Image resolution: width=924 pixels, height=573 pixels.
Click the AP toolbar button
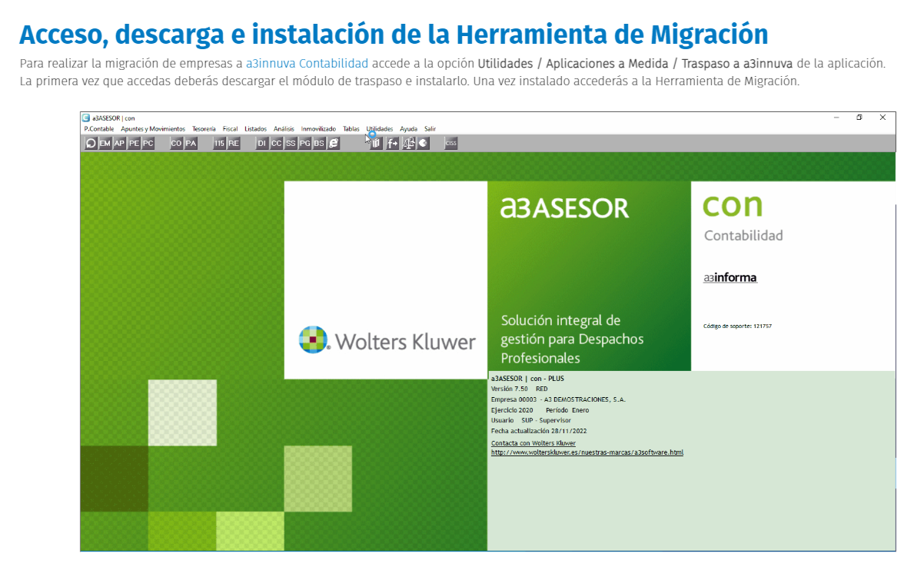click(x=119, y=143)
